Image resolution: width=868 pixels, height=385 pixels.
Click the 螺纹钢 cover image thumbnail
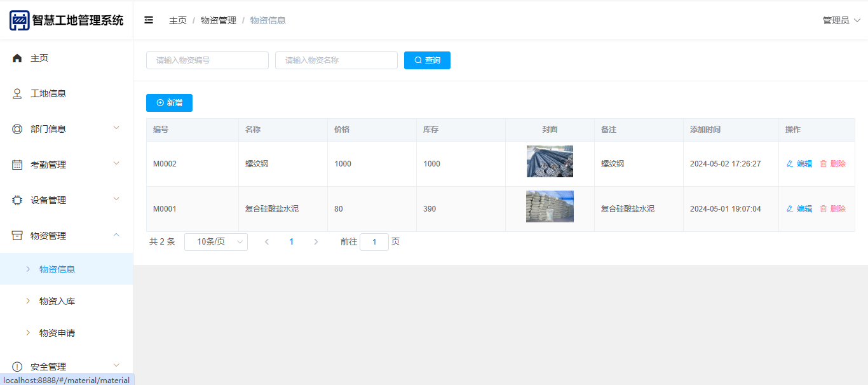click(550, 161)
